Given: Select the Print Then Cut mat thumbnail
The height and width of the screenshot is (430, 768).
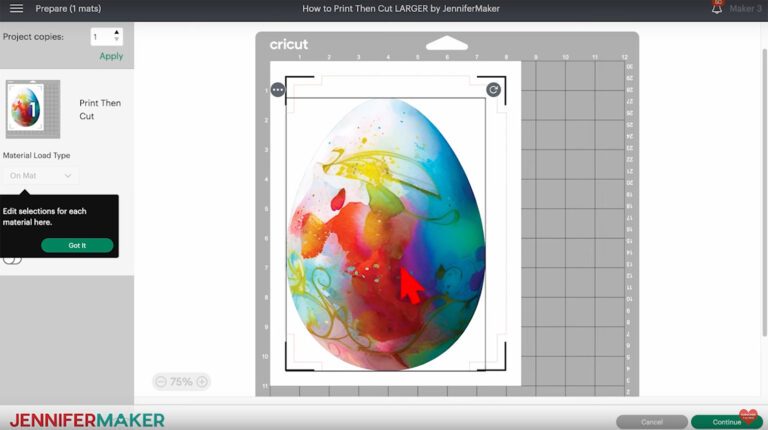Looking at the screenshot, I should coord(32,109).
